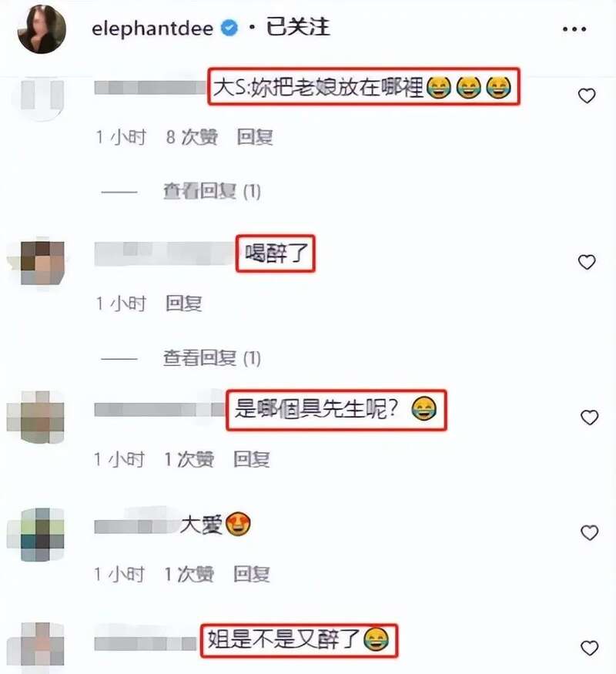Reply to the 大愛 comment via 回复

coord(251,574)
